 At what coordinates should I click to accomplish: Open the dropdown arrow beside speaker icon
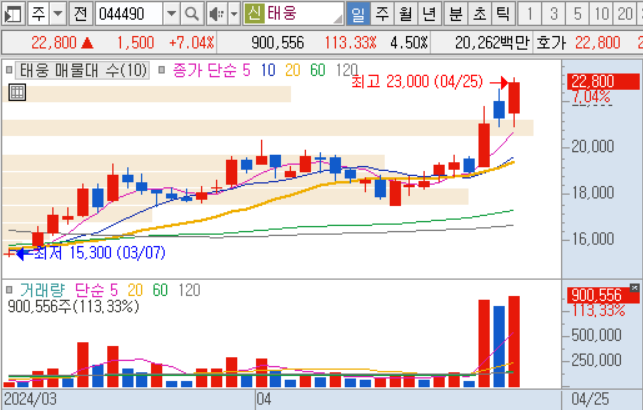tap(234, 14)
